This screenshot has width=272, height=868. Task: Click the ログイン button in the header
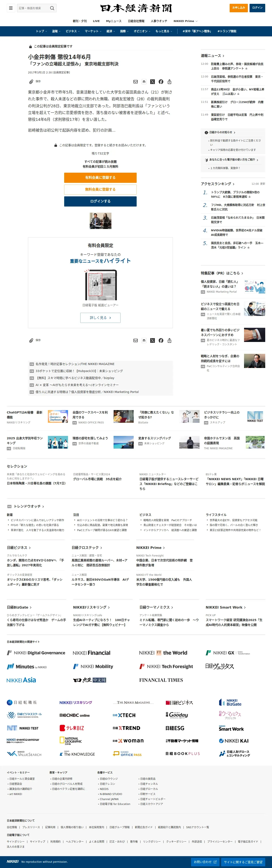tap(257, 8)
